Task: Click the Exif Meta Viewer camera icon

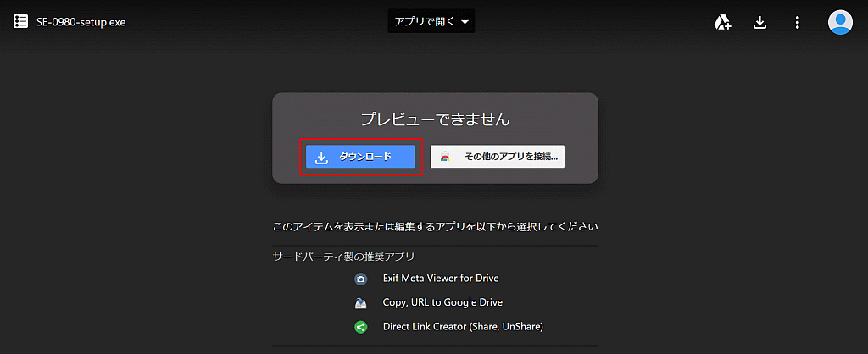Action: [x=361, y=279]
